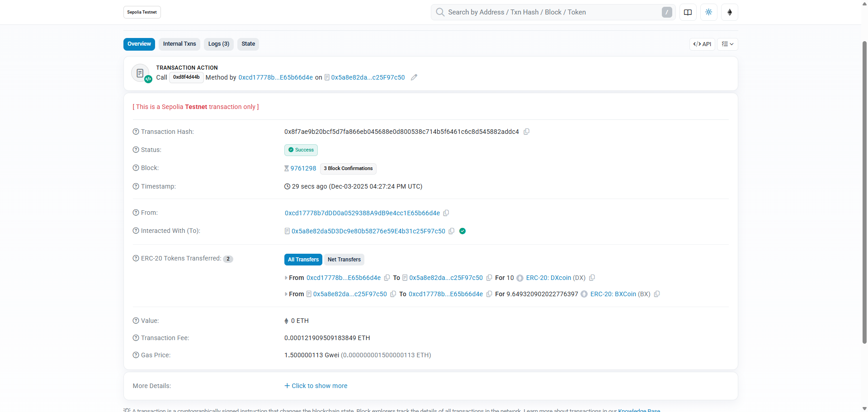Open the Logs (3) tab
Image resolution: width=868 pixels, height=412 pixels.
pos(218,44)
